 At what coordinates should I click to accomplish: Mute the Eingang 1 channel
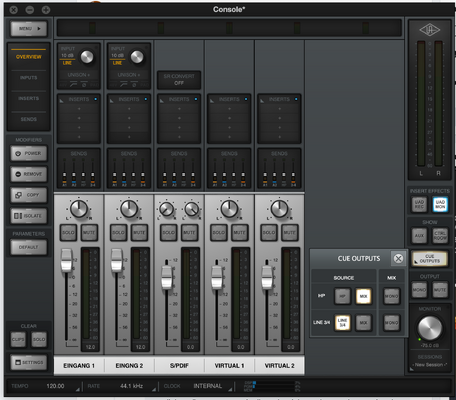click(89, 232)
